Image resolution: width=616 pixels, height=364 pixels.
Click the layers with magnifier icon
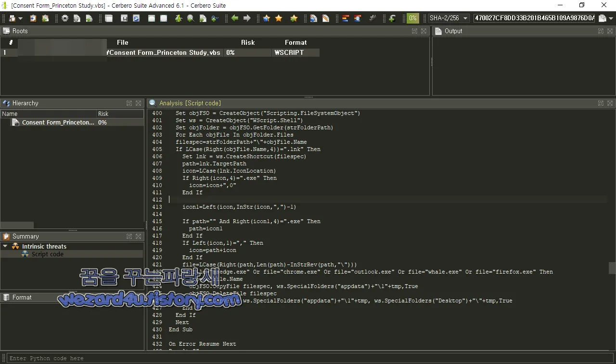pos(357,18)
